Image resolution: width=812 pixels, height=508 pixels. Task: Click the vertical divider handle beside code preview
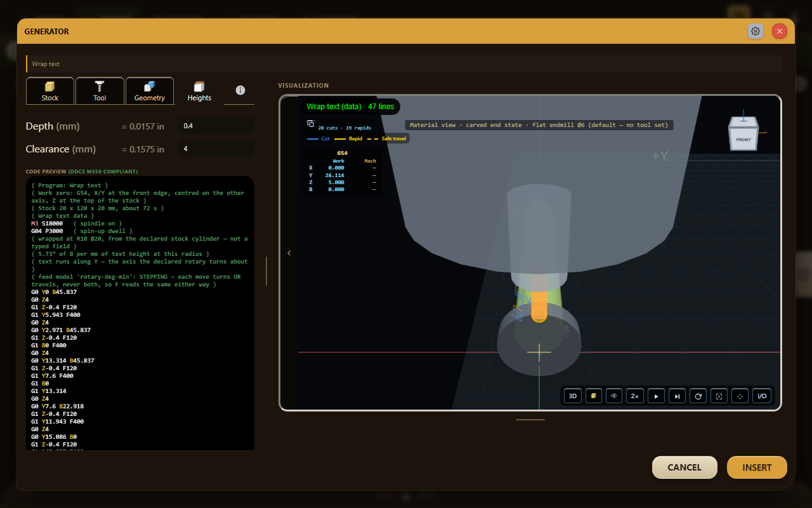coord(266,271)
